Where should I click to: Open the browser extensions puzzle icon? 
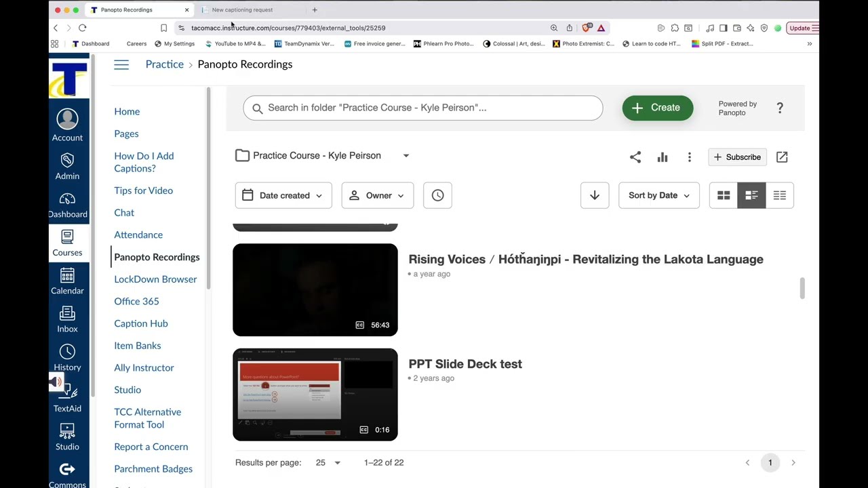coord(675,28)
